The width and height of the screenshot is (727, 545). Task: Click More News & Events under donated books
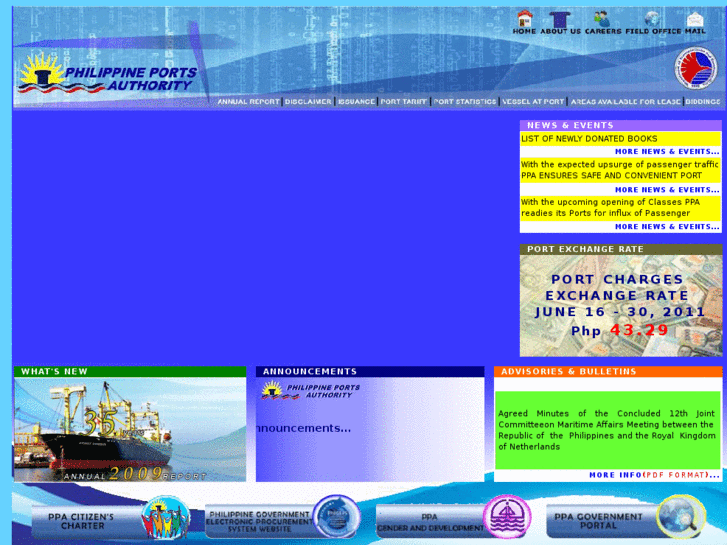click(x=667, y=152)
